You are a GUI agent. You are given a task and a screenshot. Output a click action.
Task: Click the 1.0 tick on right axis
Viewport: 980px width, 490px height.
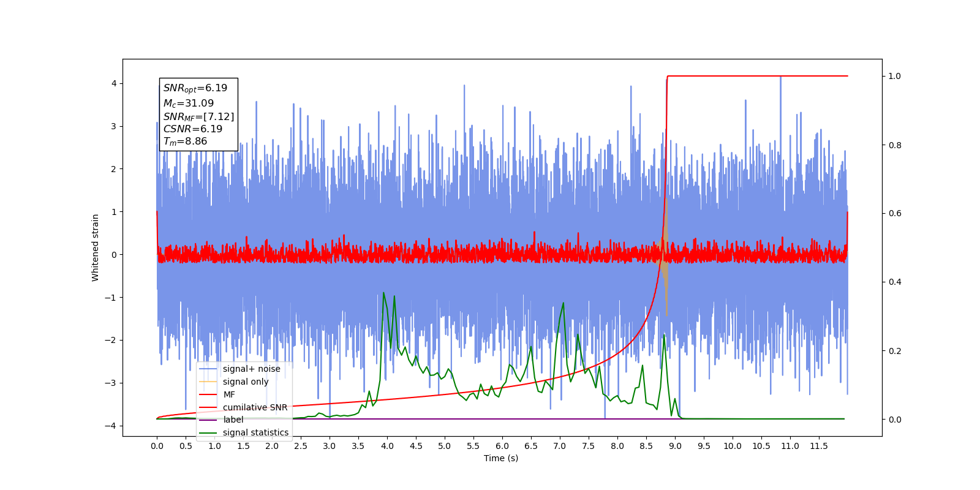tap(895, 77)
